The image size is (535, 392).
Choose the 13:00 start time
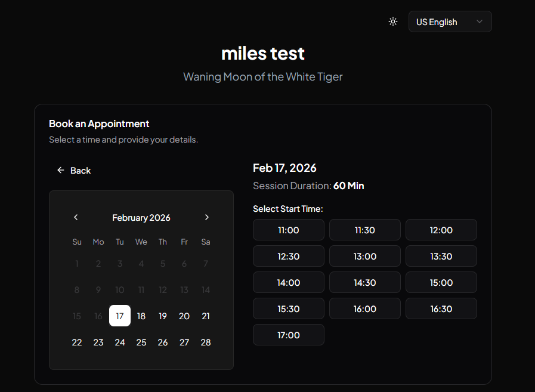[365, 256]
